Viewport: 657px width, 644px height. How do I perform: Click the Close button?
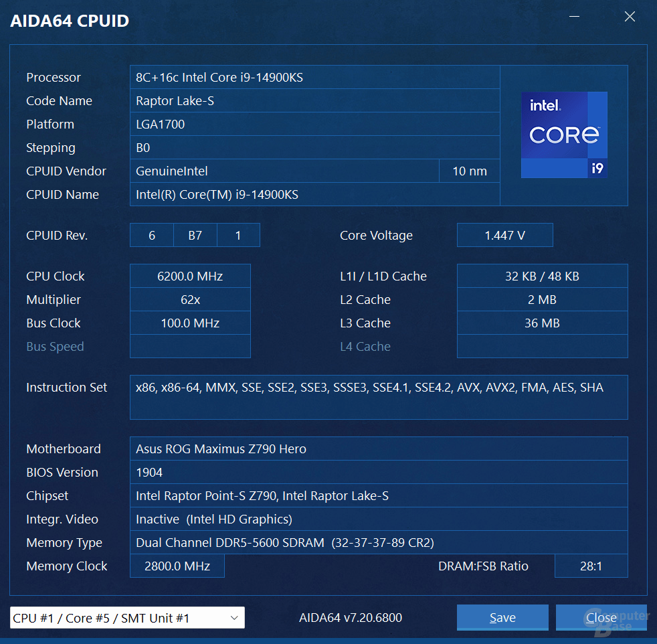coord(601,617)
